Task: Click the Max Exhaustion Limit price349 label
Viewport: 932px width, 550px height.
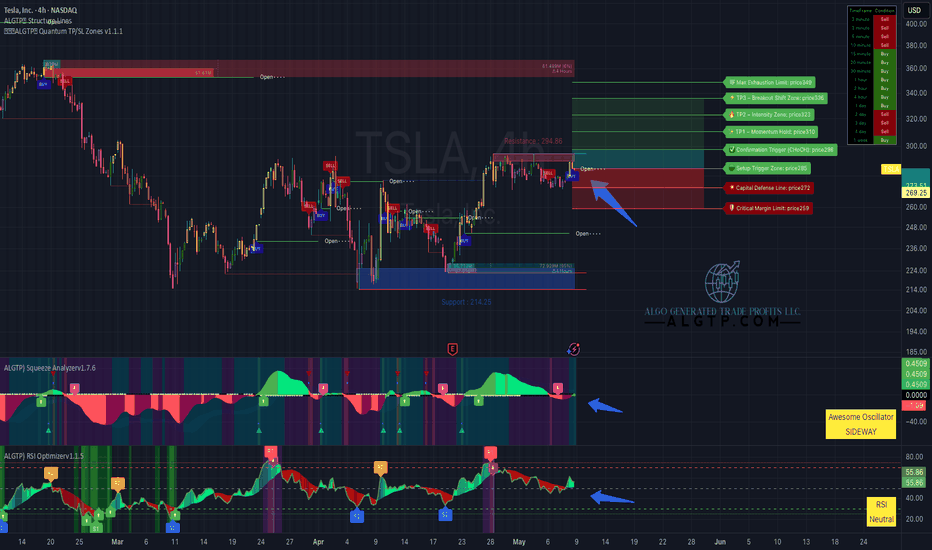Action: [770, 83]
